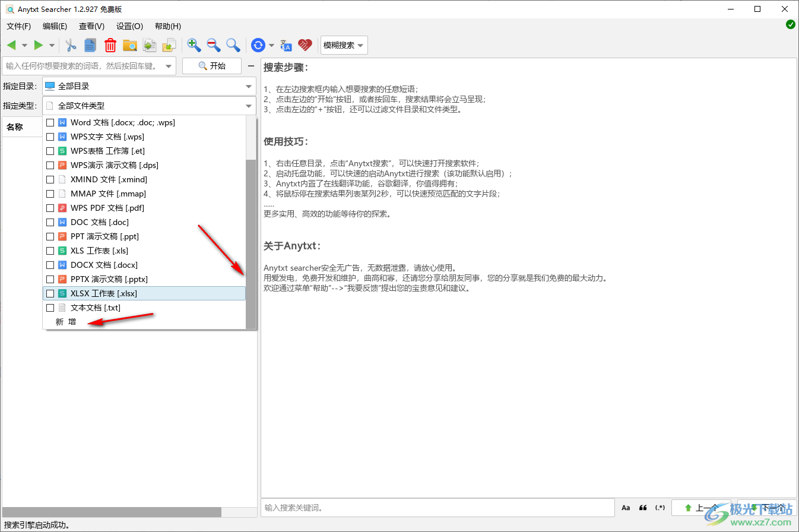Open the 模糊搜索 search mode dropdown

coord(344,45)
